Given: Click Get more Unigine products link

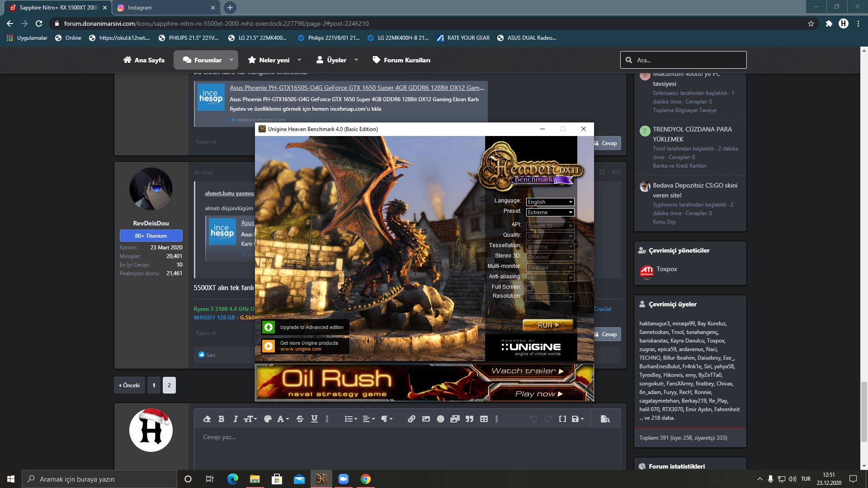Looking at the screenshot, I should click(x=305, y=346).
